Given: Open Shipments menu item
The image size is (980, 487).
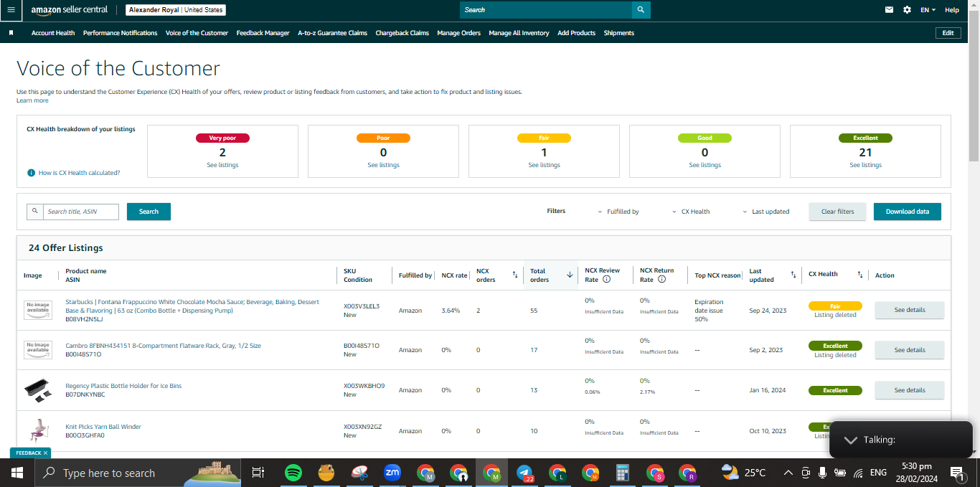Looking at the screenshot, I should (x=618, y=33).
